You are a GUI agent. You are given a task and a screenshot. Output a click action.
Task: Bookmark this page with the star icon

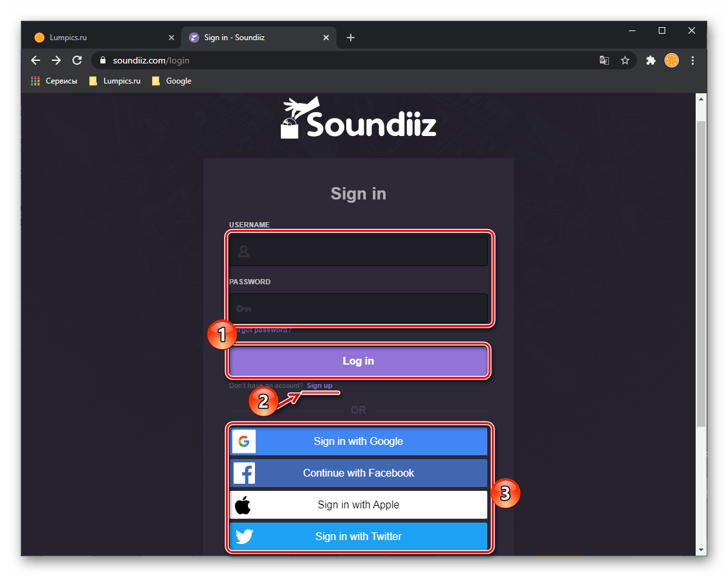click(x=625, y=60)
